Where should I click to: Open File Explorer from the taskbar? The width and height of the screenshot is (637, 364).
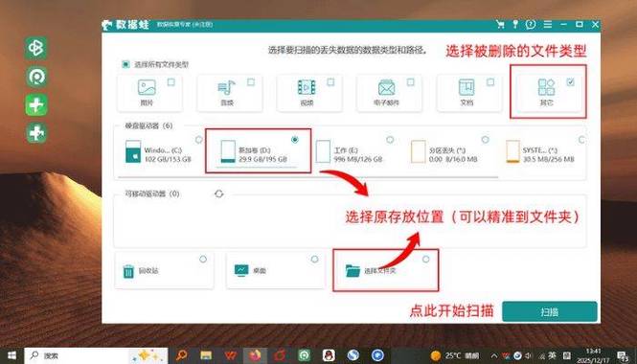[206, 355]
